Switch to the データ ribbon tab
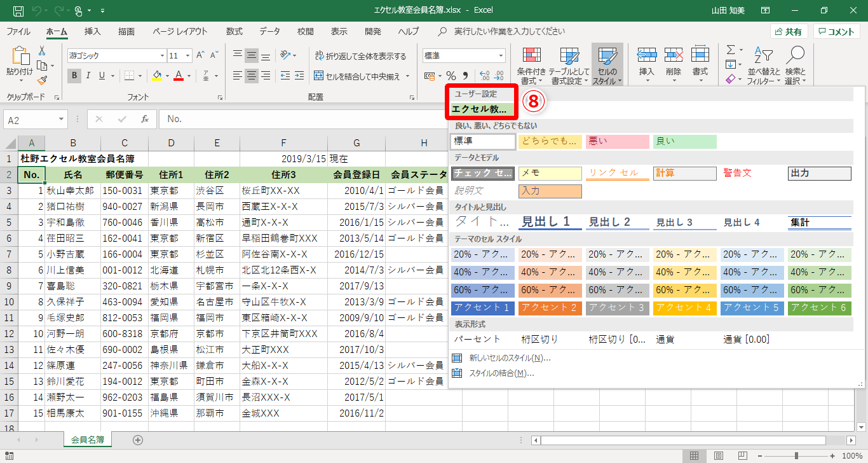Image resolution: width=868 pixels, height=463 pixels. tap(269, 31)
